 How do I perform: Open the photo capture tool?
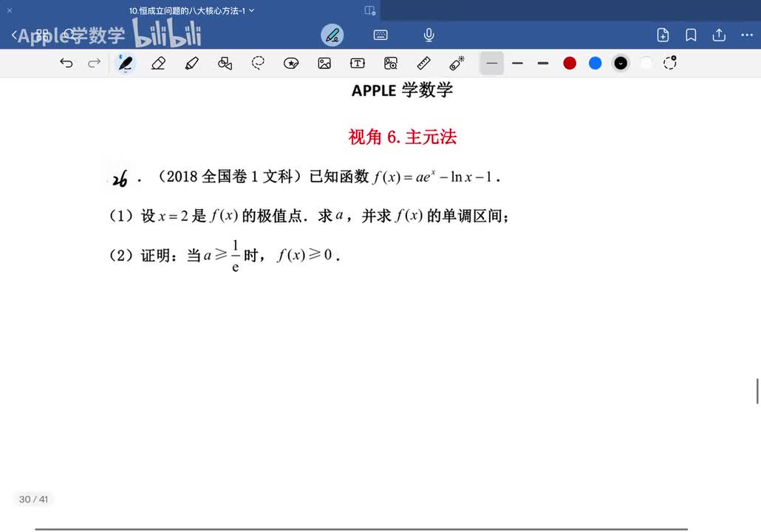point(391,63)
